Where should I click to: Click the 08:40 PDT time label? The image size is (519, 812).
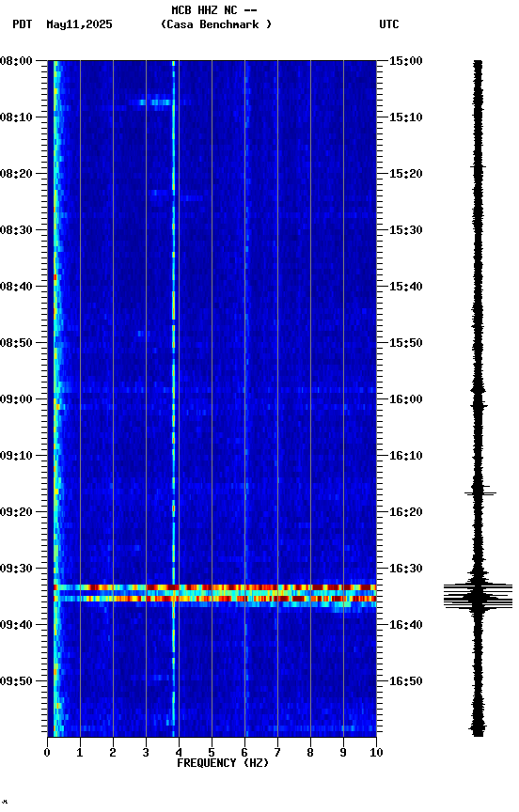point(16,287)
